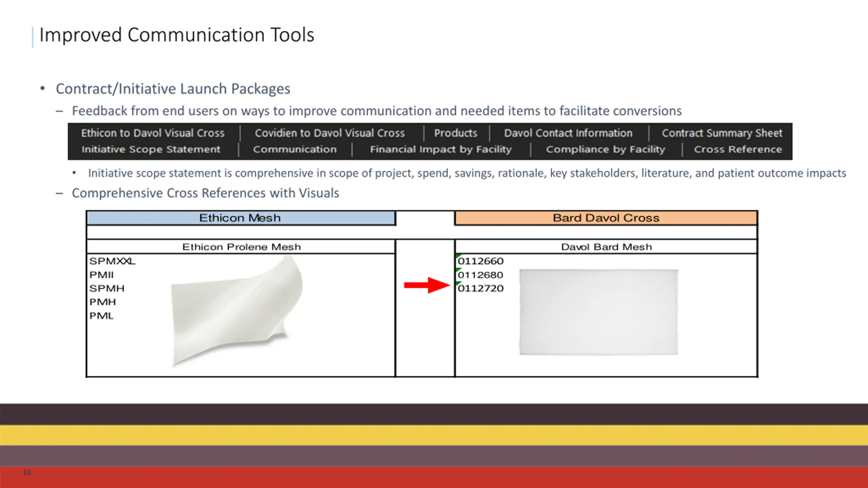Image resolution: width=868 pixels, height=488 pixels.
Task: Open the Contract Summary Sheet tab
Action: [722, 133]
